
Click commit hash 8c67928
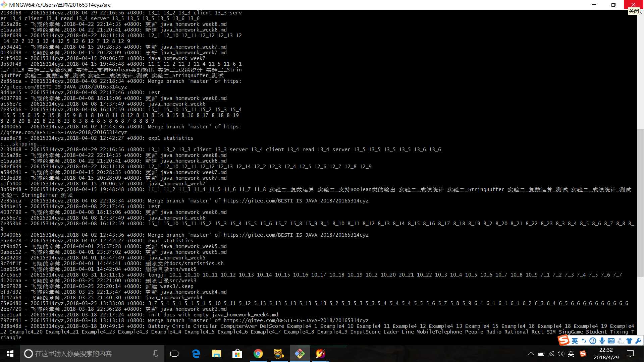pyautogui.click(x=11, y=286)
